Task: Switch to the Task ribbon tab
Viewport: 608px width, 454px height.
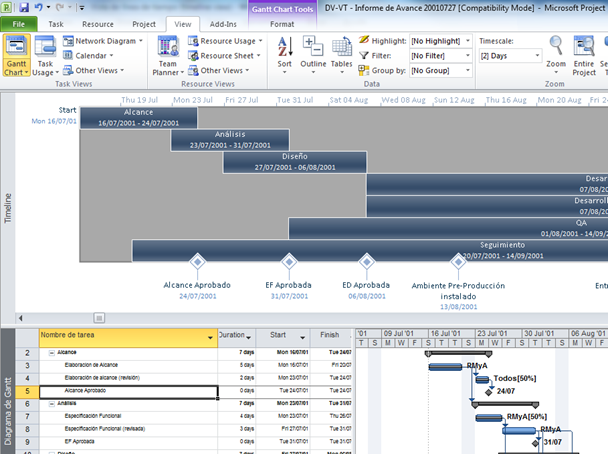Action: point(56,24)
